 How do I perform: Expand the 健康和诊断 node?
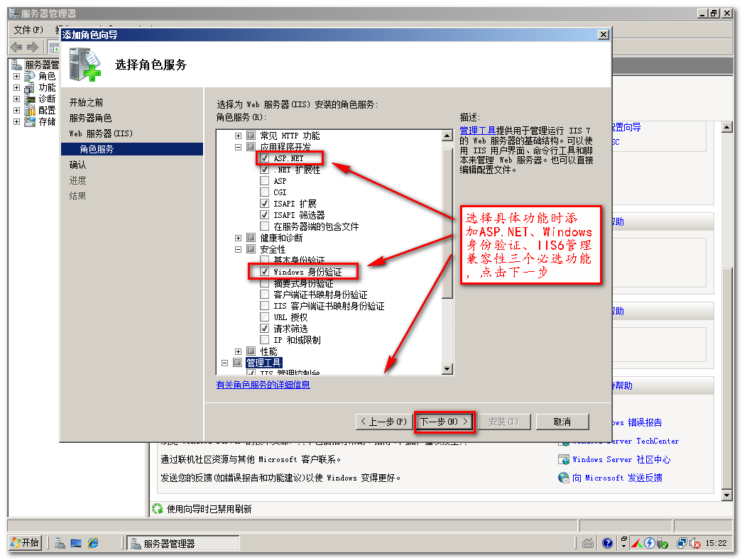[x=238, y=238]
